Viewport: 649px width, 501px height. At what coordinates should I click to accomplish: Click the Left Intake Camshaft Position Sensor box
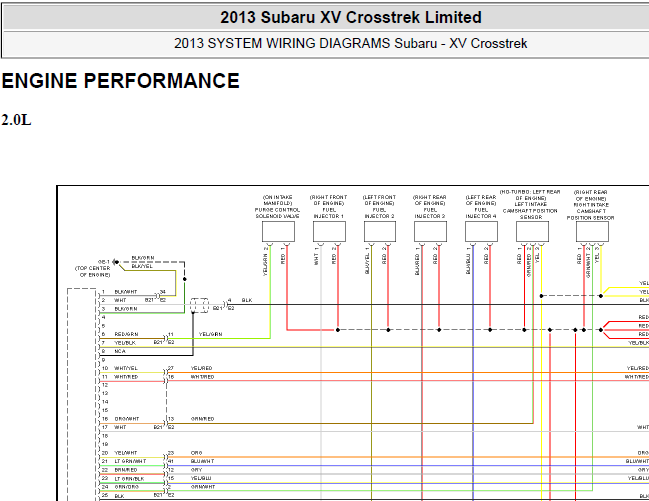pos(532,231)
